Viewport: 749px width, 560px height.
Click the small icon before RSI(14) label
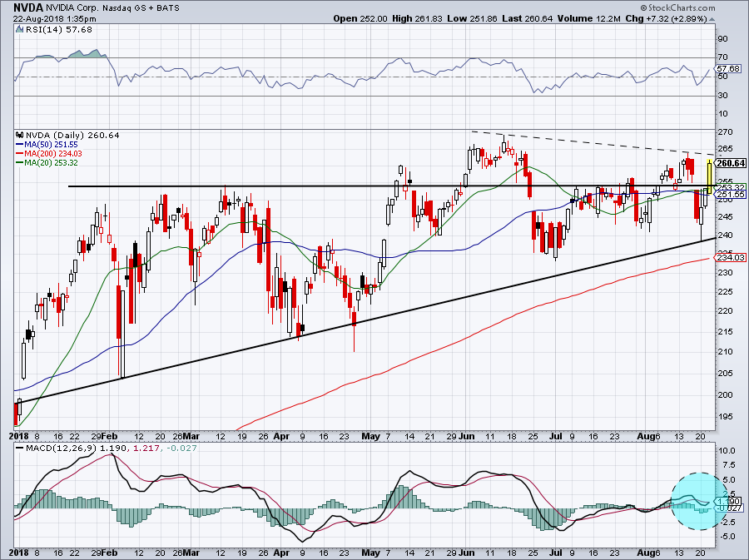[20, 30]
